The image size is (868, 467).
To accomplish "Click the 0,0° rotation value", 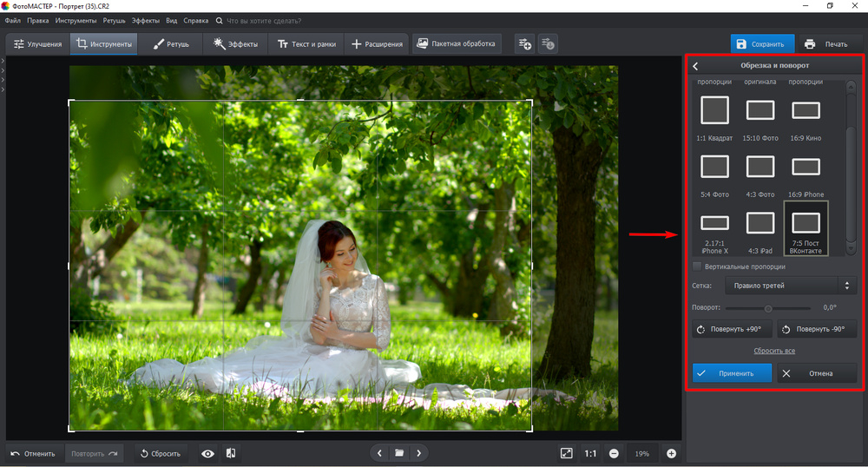I will 829,307.
